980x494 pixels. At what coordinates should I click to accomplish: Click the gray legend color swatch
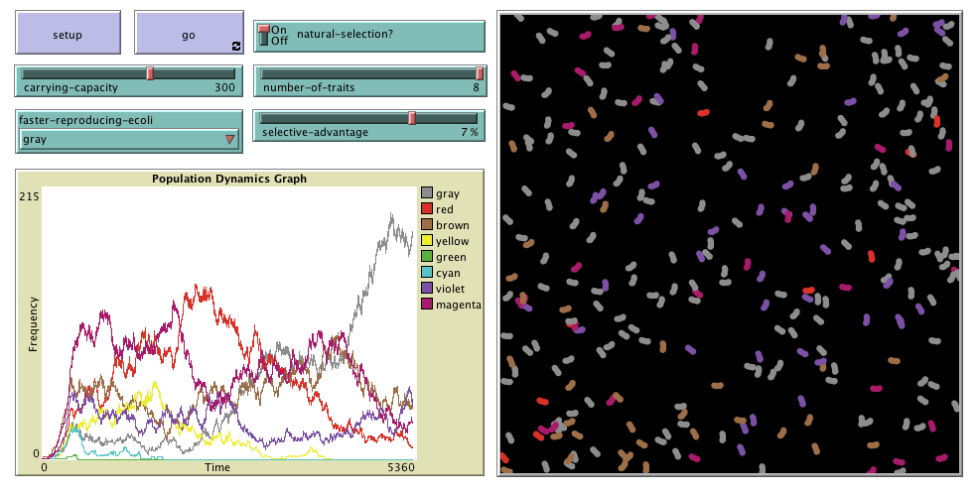click(x=427, y=193)
